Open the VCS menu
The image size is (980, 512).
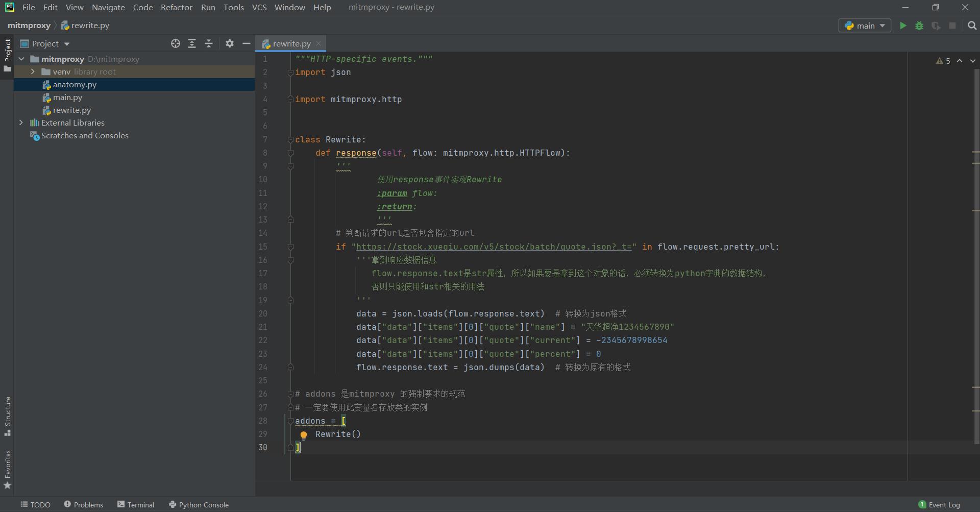259,7
